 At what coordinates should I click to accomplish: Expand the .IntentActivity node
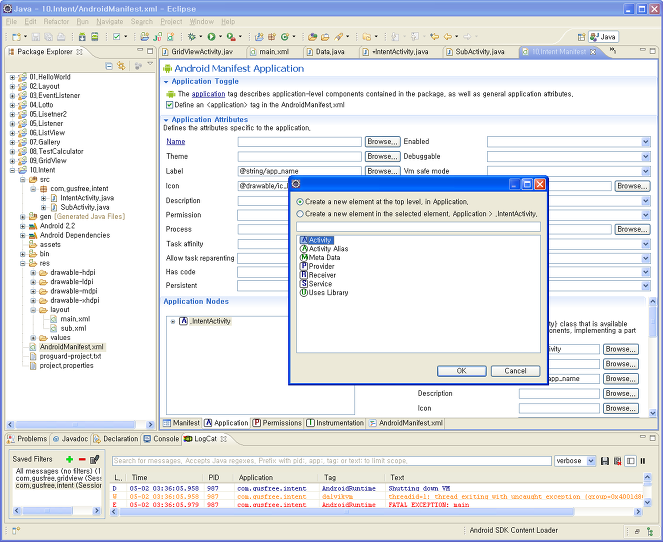pyautogui.click(x=173, y=322)
